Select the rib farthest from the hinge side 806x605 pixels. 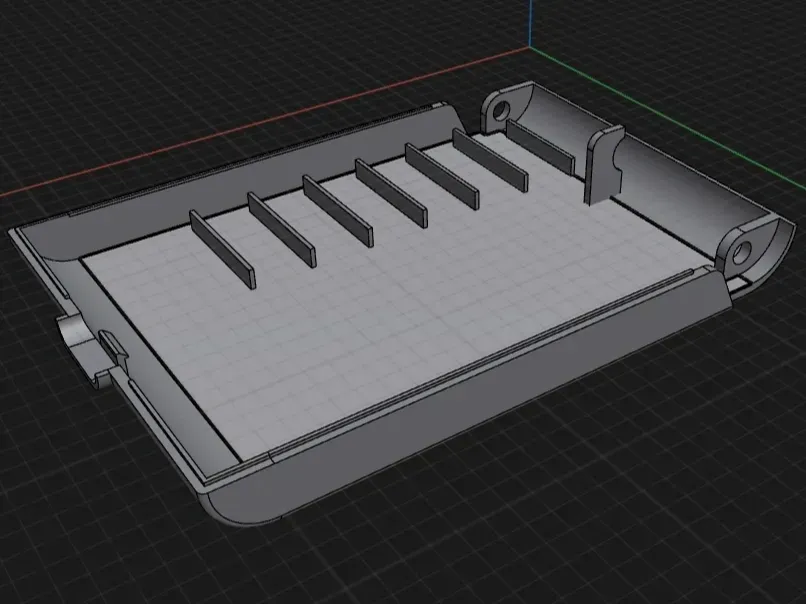pyautogui.click(x=222, y=249)
